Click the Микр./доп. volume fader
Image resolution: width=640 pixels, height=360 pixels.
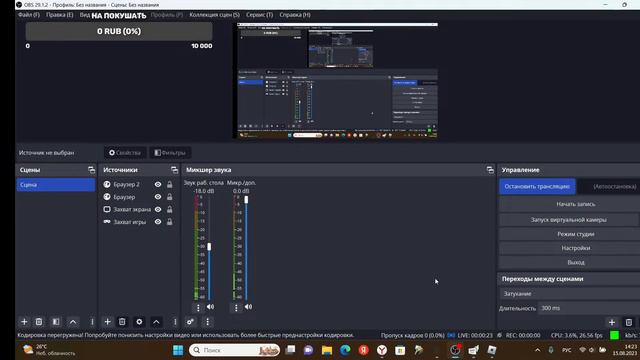point(246,200)
